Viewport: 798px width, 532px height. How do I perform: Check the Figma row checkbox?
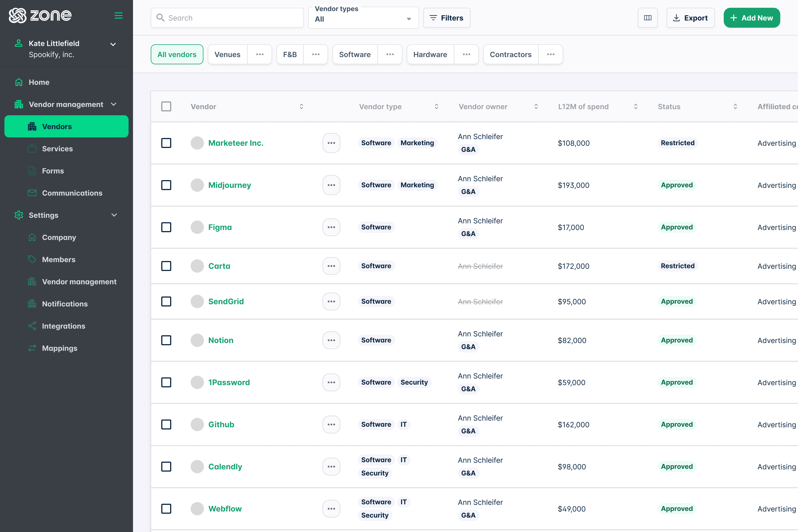166,227
